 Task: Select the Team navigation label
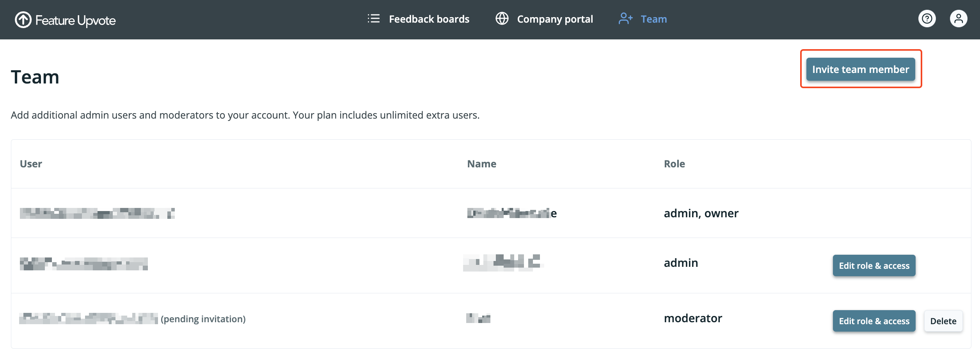[653, 19]
